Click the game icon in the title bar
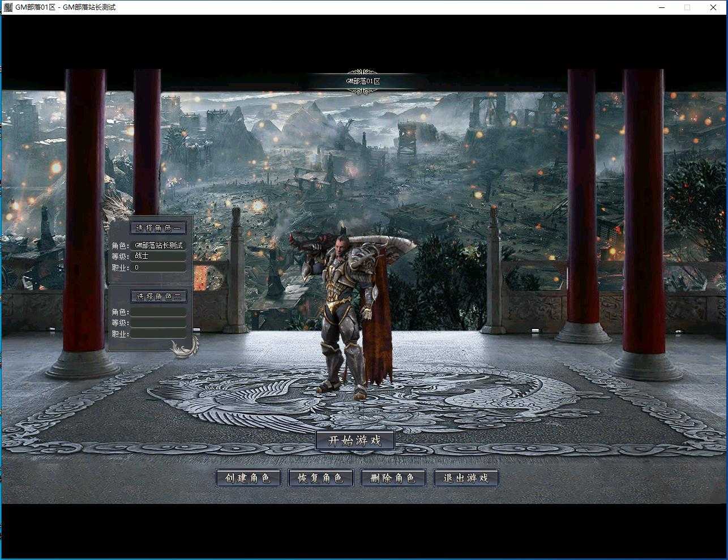Screen dimensions: 728x560 point(8,7)
